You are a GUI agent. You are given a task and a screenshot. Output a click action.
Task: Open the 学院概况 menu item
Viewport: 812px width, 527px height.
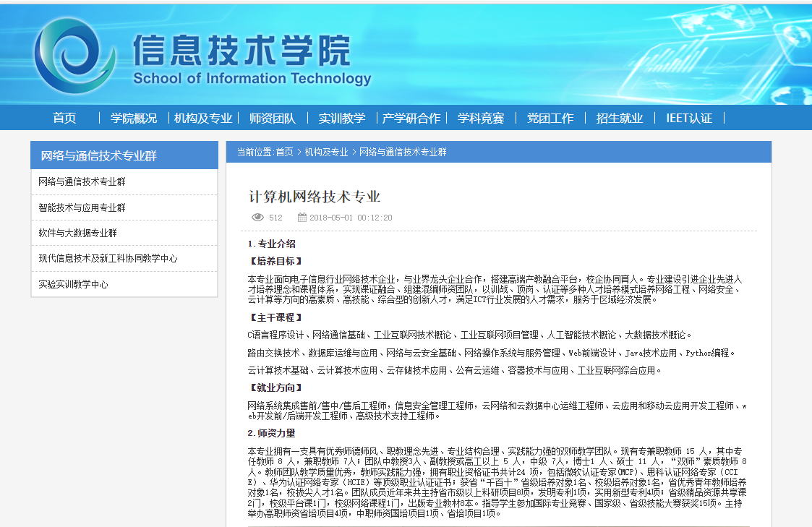134,117
